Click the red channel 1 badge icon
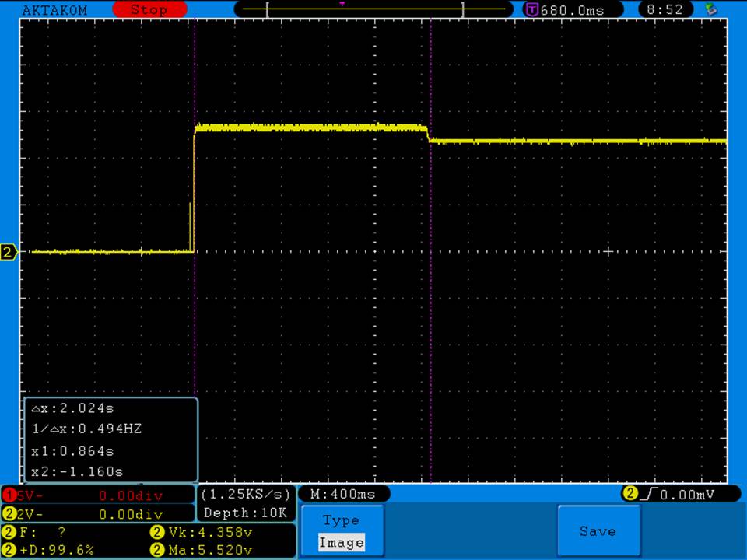The width and height of the screenshot is (747, 560). tap(9, 495)
